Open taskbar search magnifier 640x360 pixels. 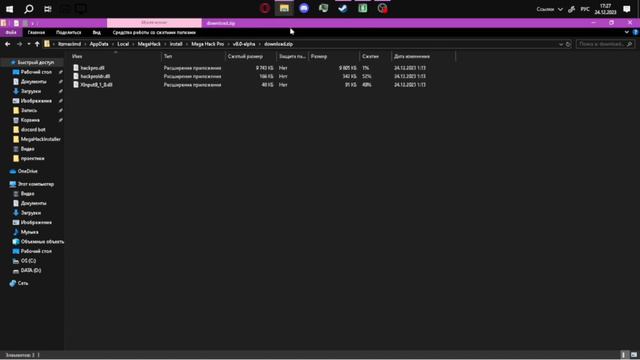click(29, 9)
